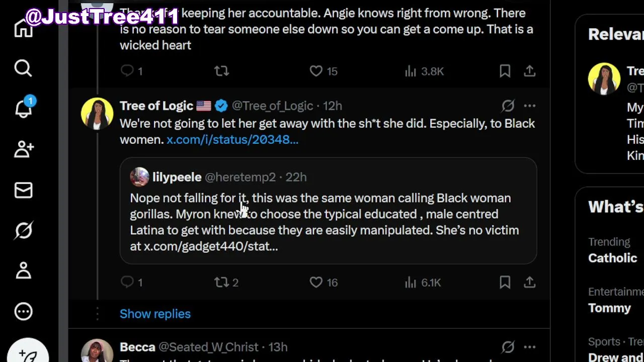The width and height of the screenshot is (644, 362).
Task: Open Messages envelope icon
Action: click(x=23, y=191)
